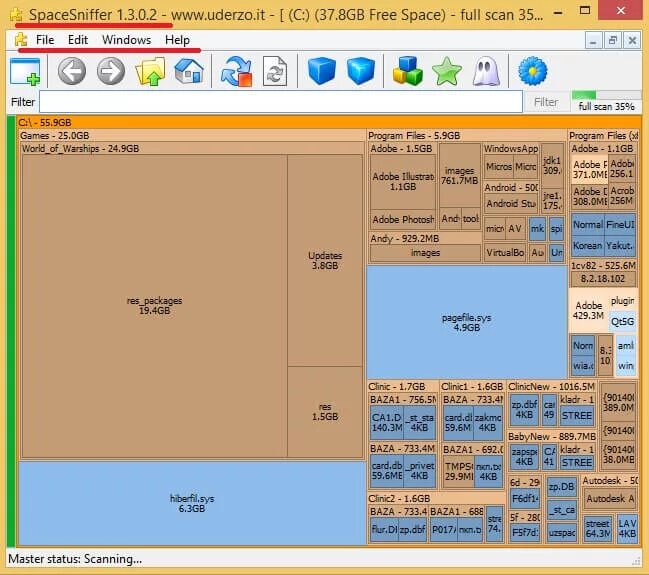Click the FineUI file block
Viewport: 649px width, 575px height.
[x=620, y=224]
